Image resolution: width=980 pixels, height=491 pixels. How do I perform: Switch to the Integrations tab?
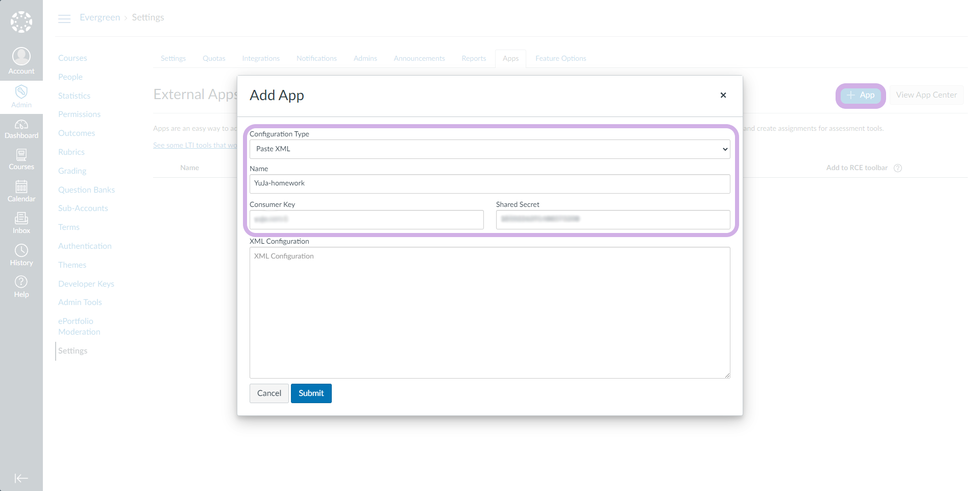pos(261,59)
